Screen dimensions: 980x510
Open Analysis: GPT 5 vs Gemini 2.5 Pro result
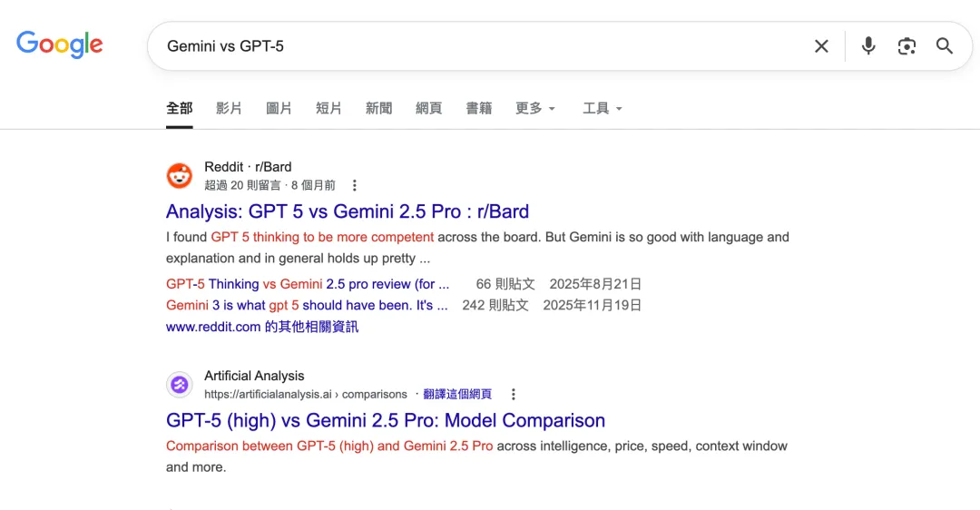(348, 211)
